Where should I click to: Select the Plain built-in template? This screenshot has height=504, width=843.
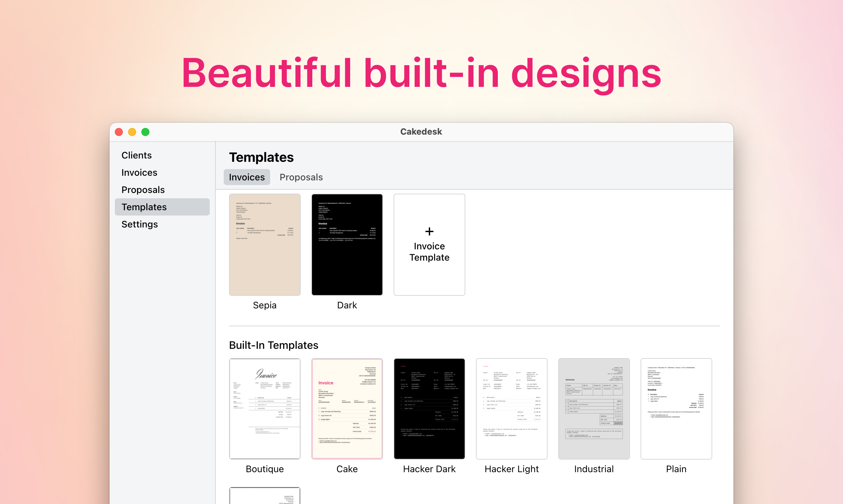pyautogui.click(x=676, y=409)
